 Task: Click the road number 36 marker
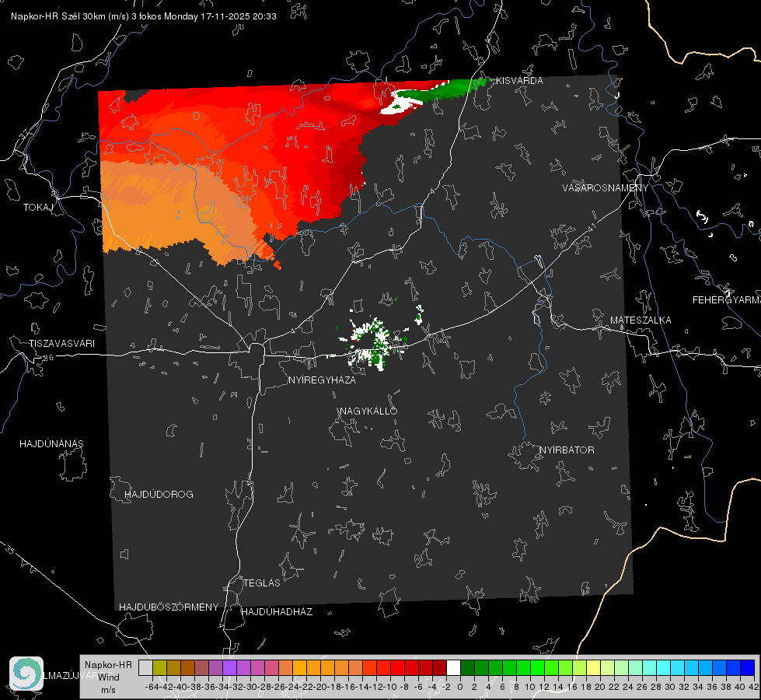point(48,358)
